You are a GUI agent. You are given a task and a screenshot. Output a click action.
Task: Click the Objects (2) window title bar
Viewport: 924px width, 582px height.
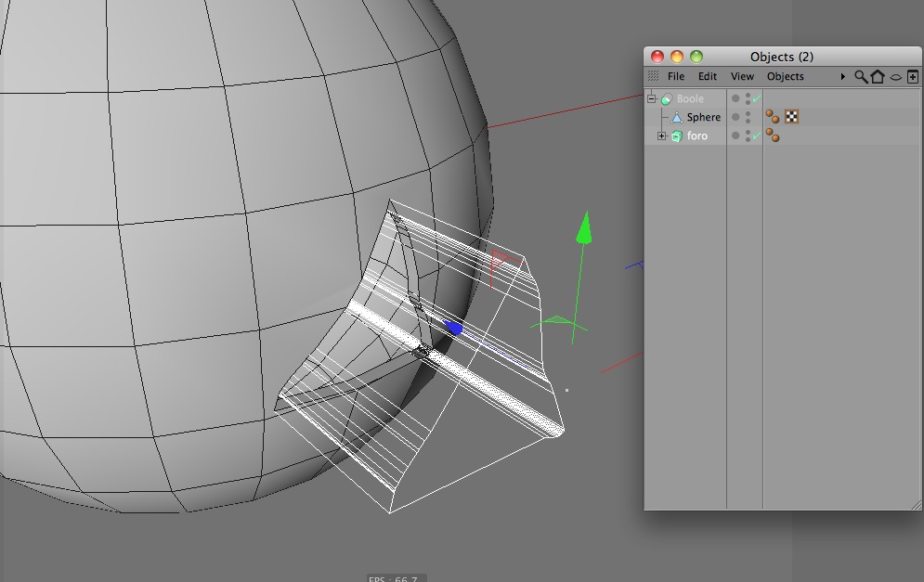[x=782, y=57]
